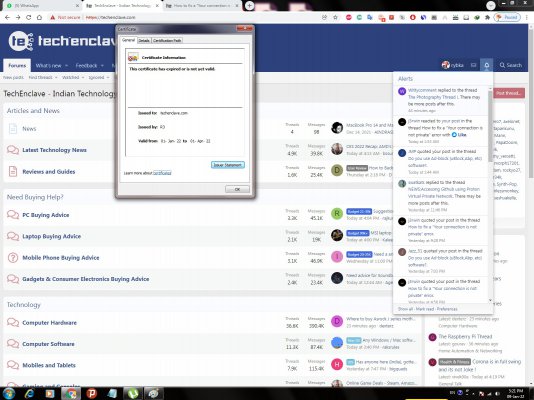The height and width of the screenshot is (400, 534).
Task: Click the red H avatar in Mobiles and Tablets row
Action: tap(337, 364)
